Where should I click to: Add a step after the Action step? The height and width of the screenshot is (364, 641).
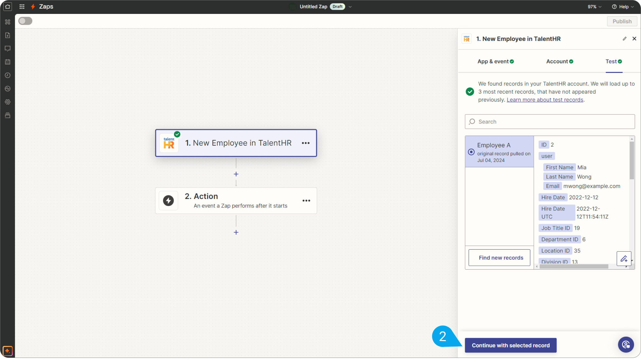[x=236, y=232]
